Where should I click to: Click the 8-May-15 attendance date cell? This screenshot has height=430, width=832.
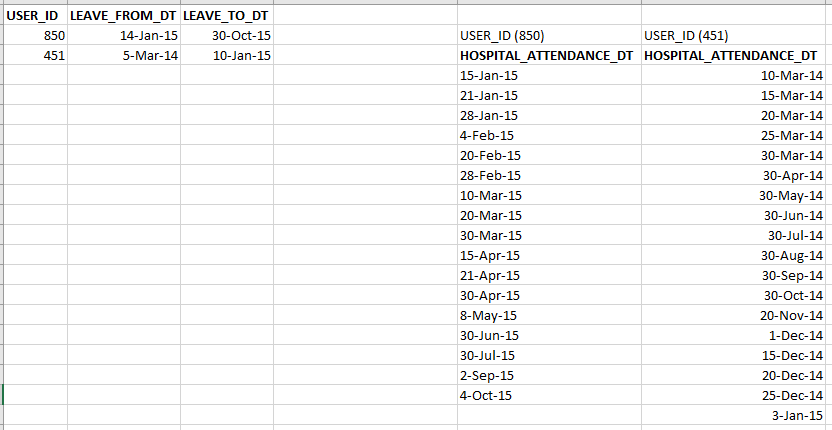point(549,315)
